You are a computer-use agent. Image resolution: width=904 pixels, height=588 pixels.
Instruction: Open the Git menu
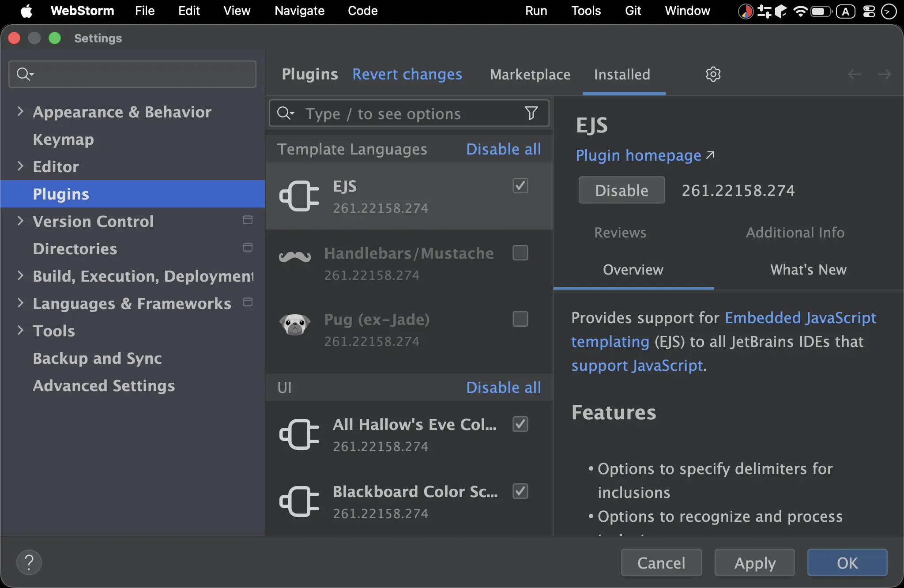point(633,11)
